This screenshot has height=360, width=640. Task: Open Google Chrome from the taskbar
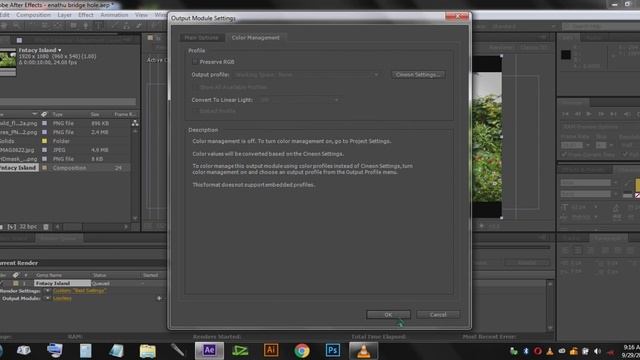pos(302,350)
